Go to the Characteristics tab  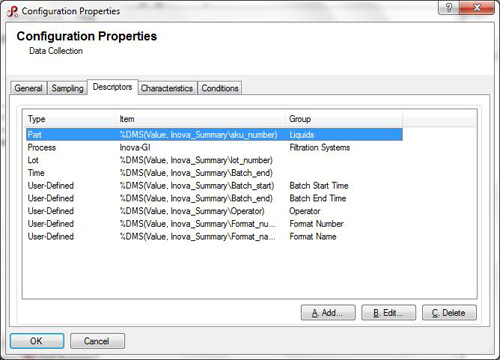pos(167,88)
